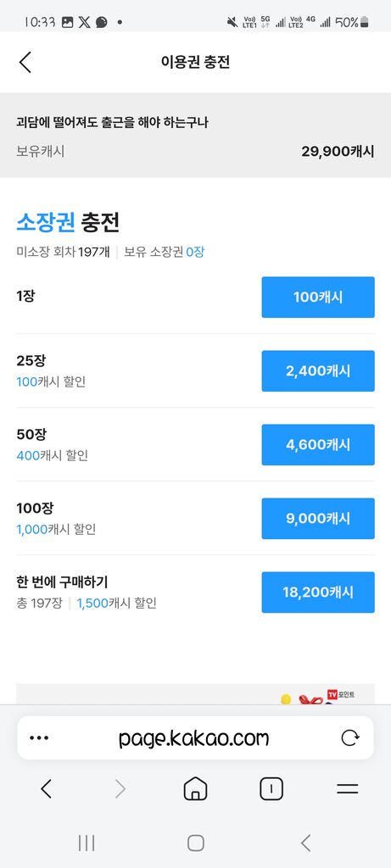The height and width of the screenshot is (868, 391).
Task: Tap the page.kakao.com address bar
Action: [195, 737]
